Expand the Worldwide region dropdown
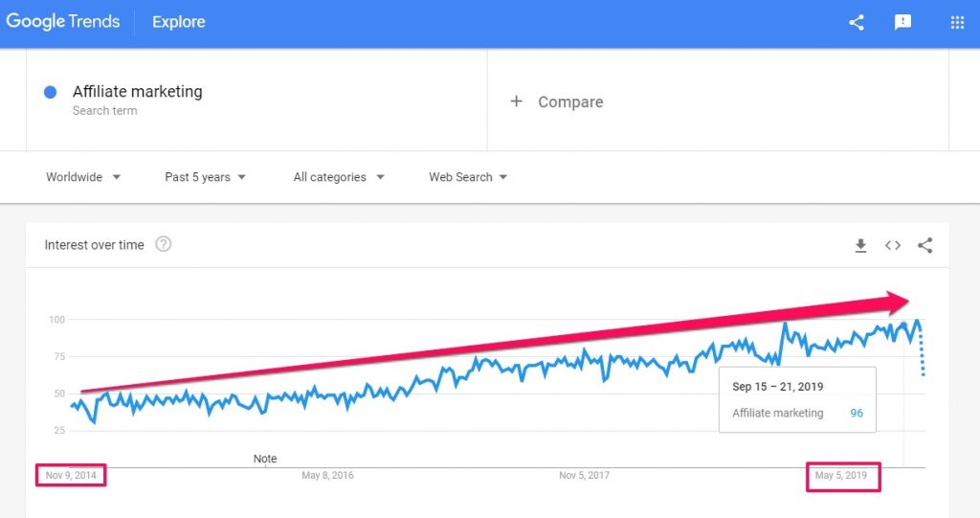 [x=83, y=177]
